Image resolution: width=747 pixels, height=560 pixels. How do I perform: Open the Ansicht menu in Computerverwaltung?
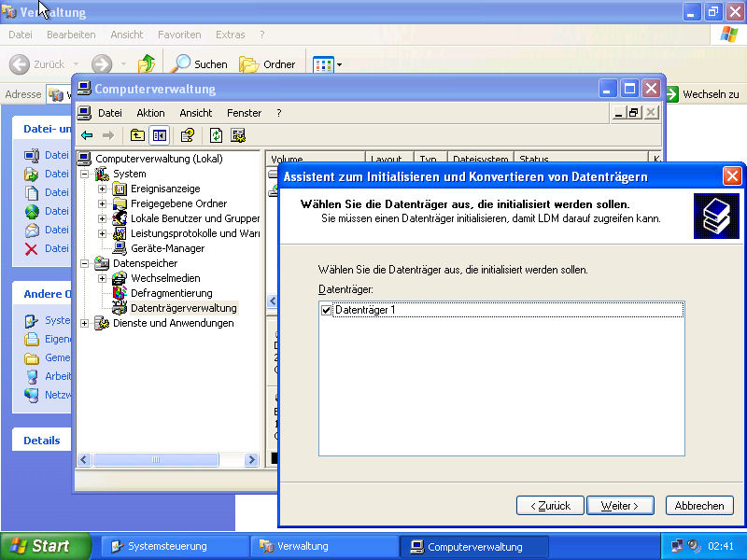point(196,113)
